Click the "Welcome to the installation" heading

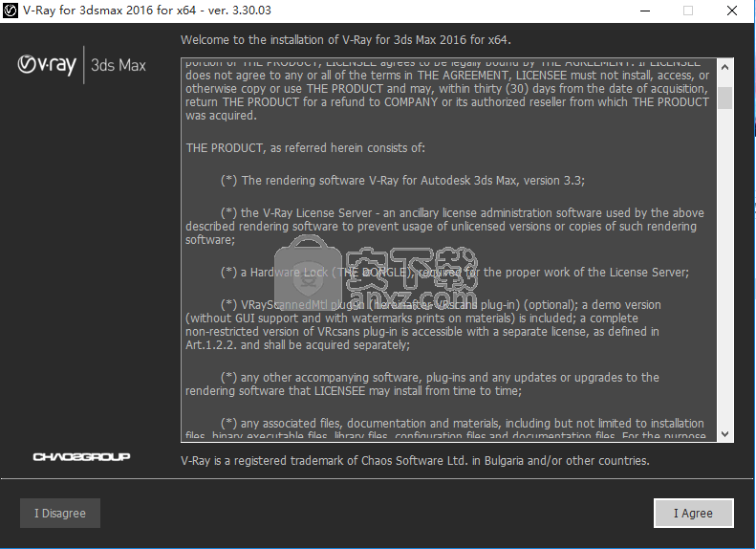click(346, 40)
